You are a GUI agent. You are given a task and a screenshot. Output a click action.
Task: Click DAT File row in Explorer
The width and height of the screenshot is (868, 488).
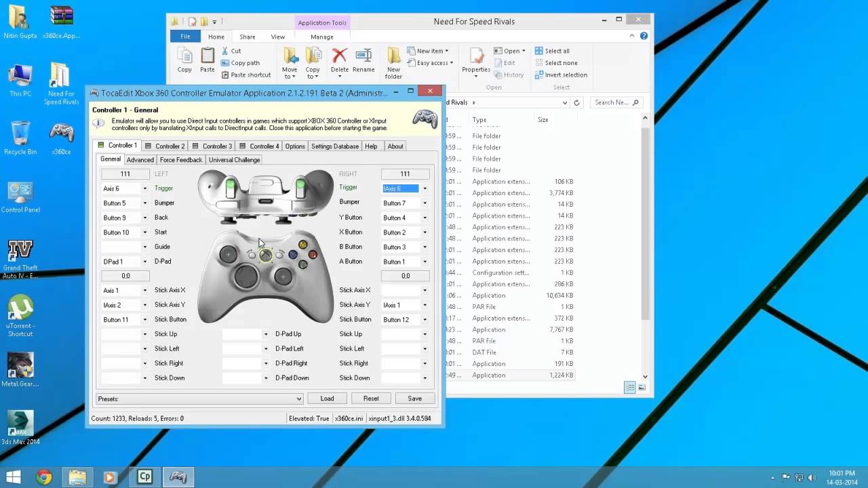pos(510,352)
